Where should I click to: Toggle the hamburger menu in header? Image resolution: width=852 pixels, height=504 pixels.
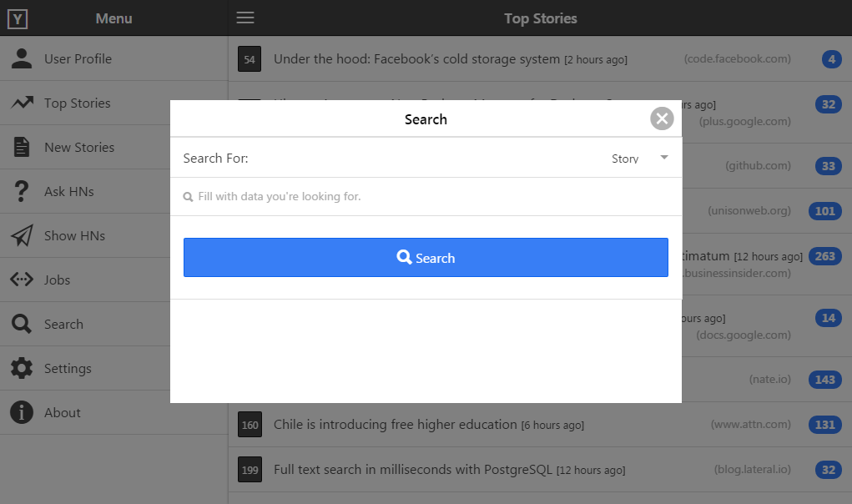[245, 18]
